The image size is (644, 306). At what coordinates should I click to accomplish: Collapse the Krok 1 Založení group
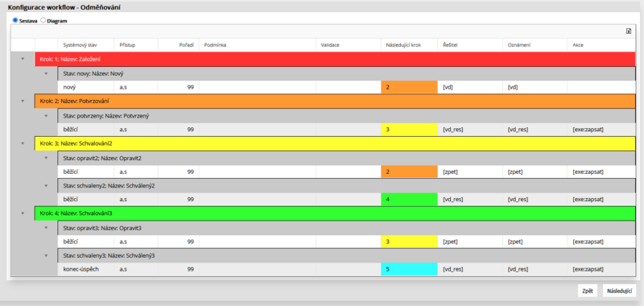[23, 59]
